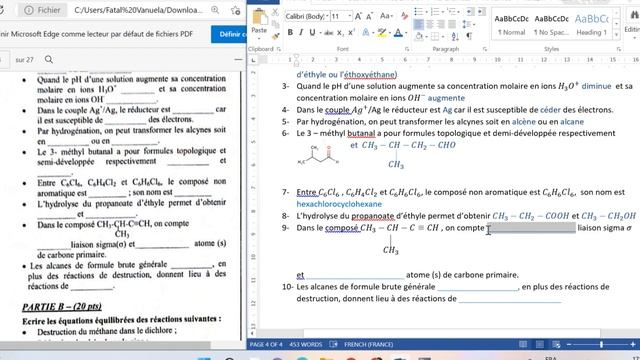Expand the Styles gallery with the More arrow
The width and height of the screenshot is (640, 360).
click(616, 36)
